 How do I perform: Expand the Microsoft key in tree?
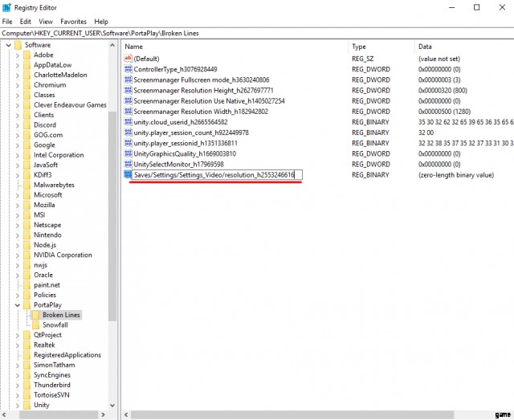point(18,194)
